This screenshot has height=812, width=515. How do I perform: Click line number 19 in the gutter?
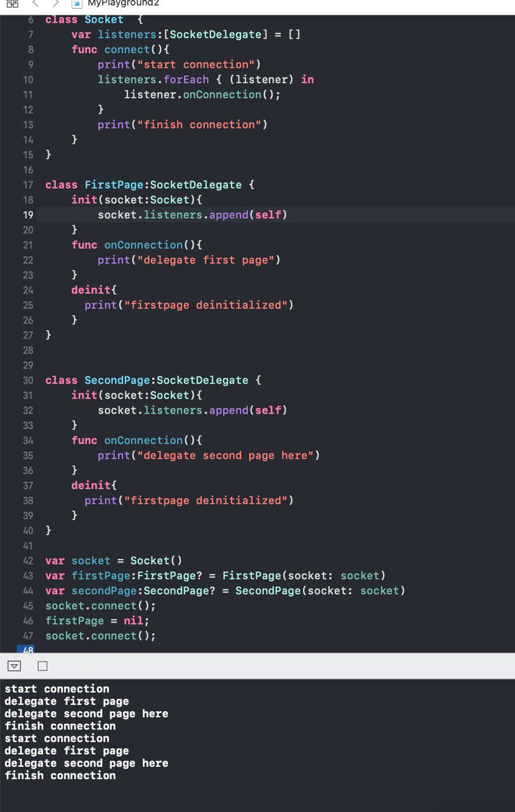tap(27, 215)
